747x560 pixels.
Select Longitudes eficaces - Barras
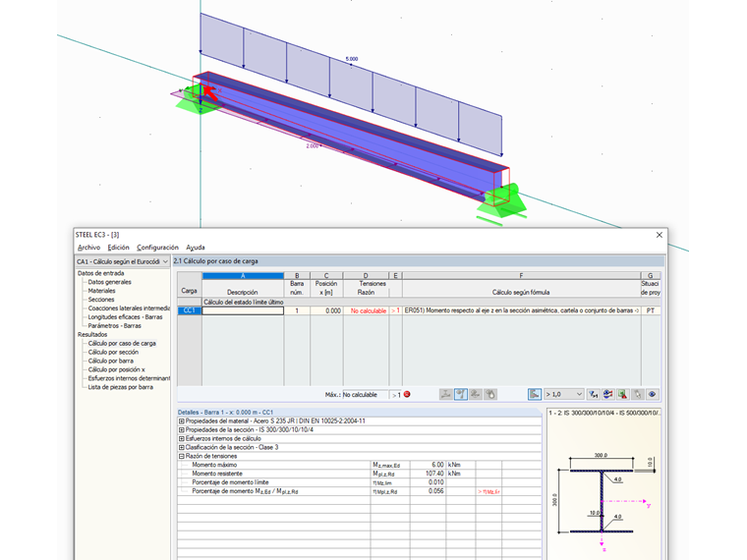[x=125, y=316]
